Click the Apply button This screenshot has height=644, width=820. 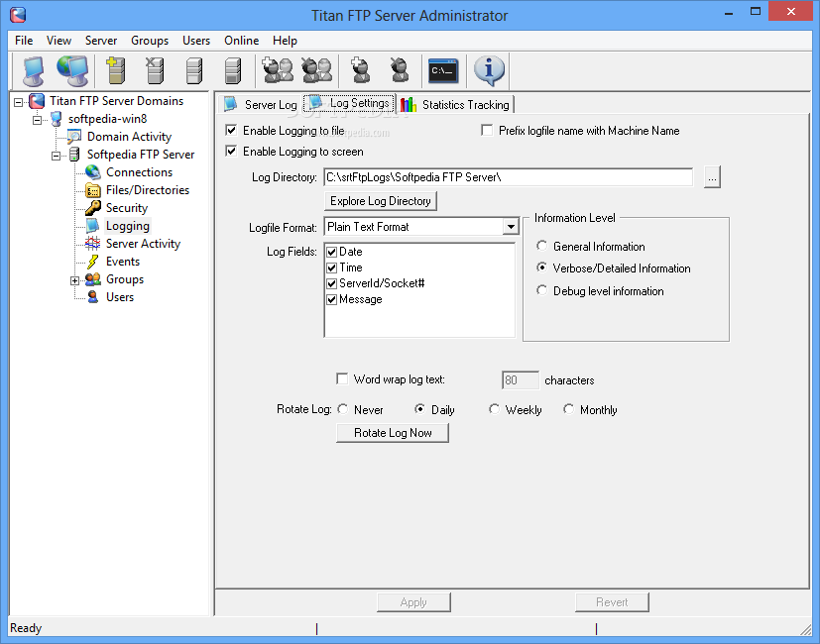click(413, 602)
